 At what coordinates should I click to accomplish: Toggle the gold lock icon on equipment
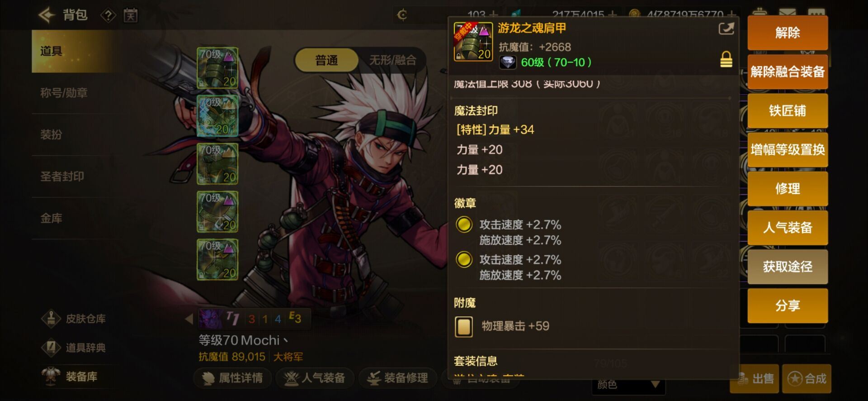point(726,59)
